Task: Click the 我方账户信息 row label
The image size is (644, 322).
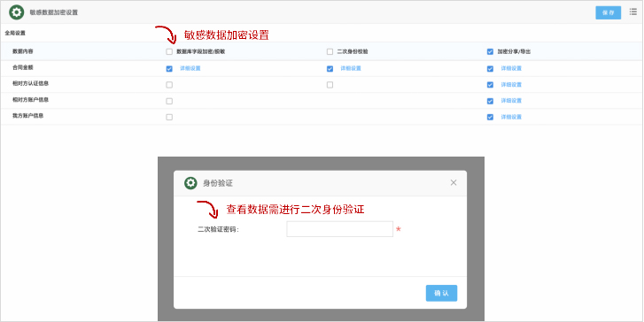Action: (28, 116)
